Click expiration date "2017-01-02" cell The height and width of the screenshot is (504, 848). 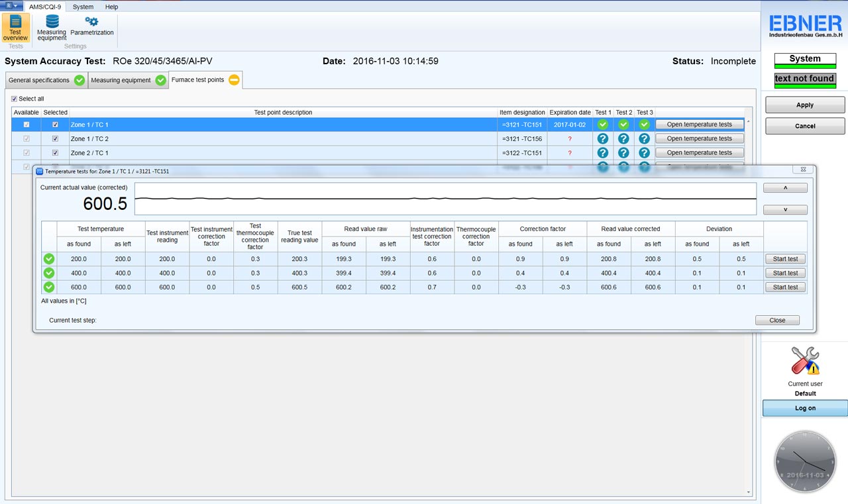[x=570, y=125]
